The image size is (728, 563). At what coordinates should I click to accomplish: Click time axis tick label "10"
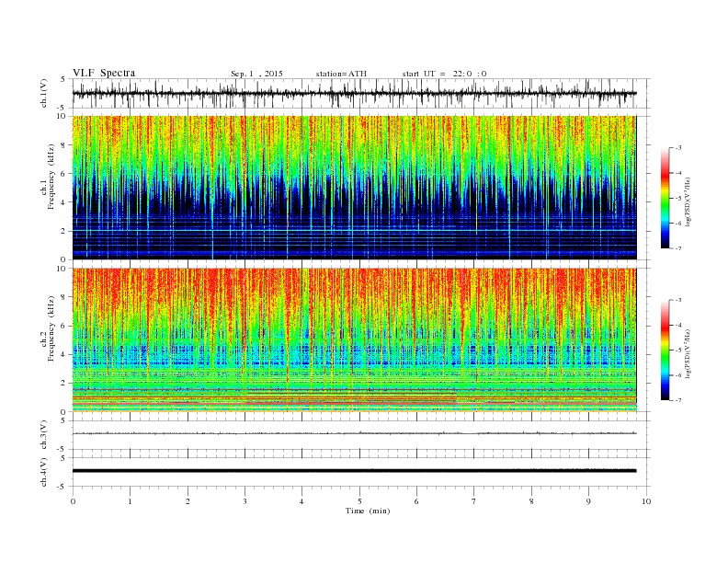click(646, 501)
